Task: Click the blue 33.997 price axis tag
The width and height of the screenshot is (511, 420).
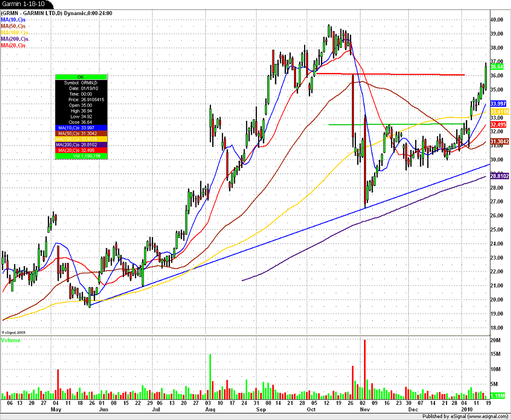Action: (x=498, y=104)
